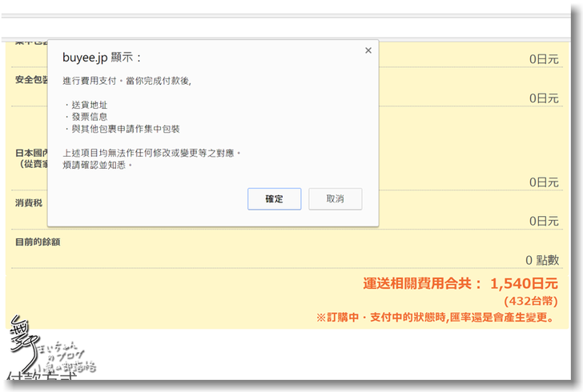Cancel the dialog with the 取消 button
This screenshot has width=583, height=392.
point(335,198)
